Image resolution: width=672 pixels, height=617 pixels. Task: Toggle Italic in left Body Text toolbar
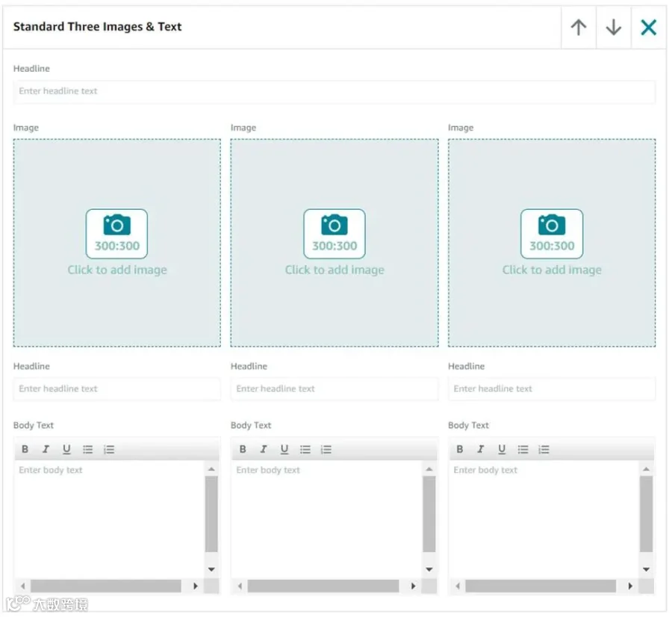46,450
